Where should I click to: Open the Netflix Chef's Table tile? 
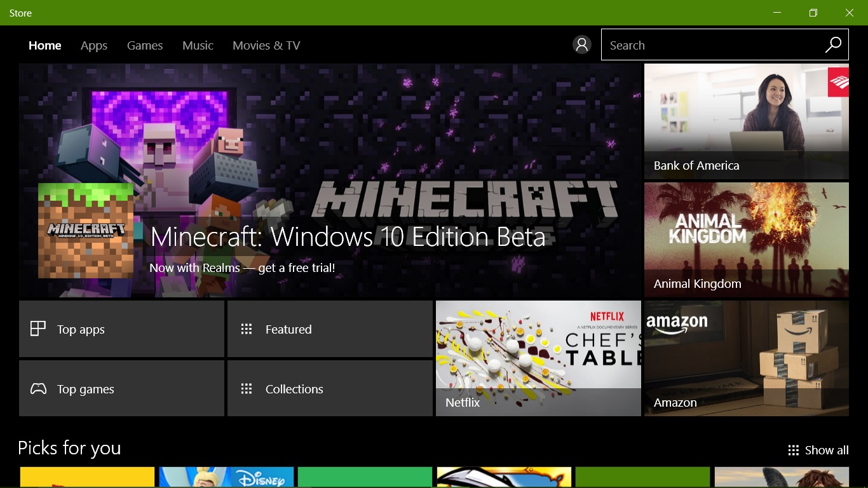coord(538,358)
